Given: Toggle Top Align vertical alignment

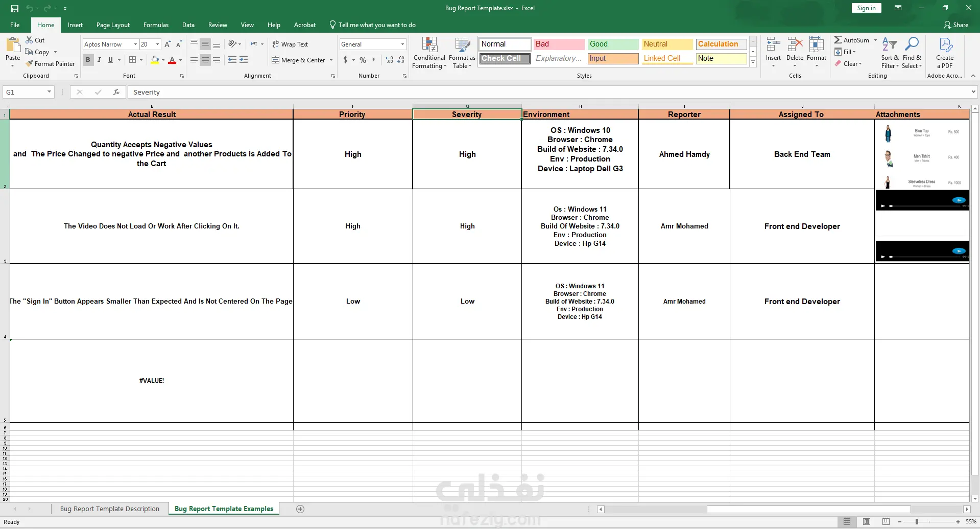Looking at the screenshot, I should coord(194,44).
